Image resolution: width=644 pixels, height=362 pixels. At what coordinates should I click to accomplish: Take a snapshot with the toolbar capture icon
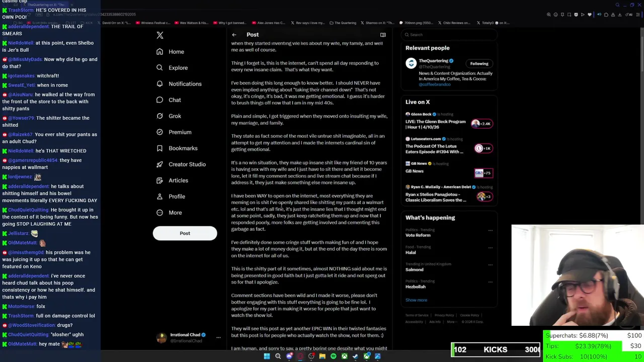pos(569,15)
